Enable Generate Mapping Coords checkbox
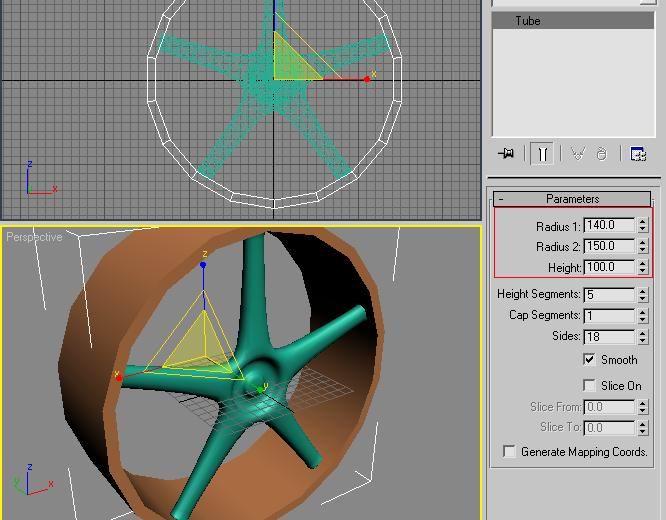The width and height of the screenshot is (666, 520). click(510, 452)
